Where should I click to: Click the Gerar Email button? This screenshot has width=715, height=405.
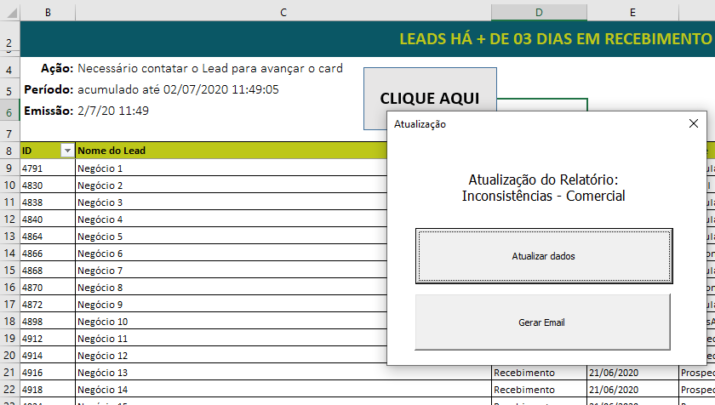point(543,324)
